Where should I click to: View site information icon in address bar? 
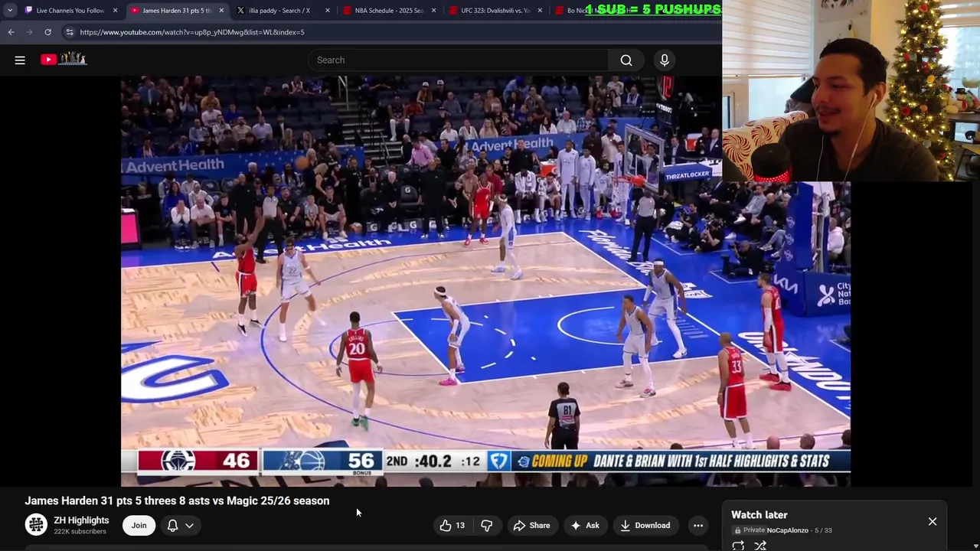pos(70,32)
